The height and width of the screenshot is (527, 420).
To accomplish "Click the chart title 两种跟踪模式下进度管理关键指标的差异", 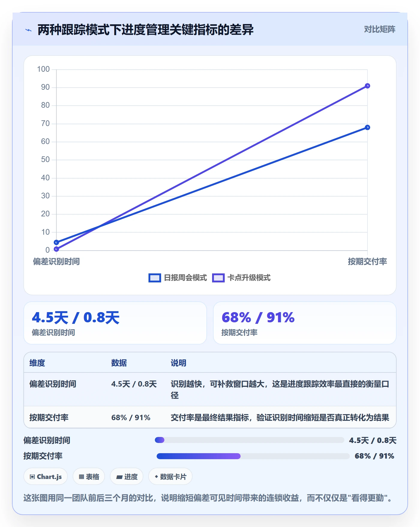I will click(145, 30).
